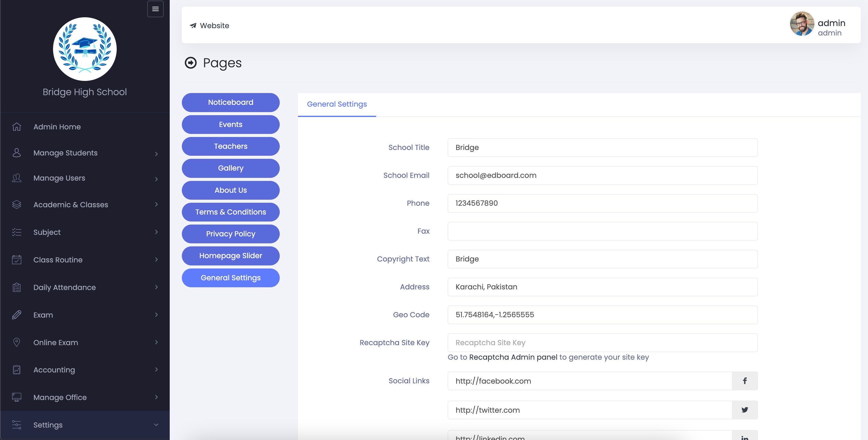The width and height of the screenshot is (868, 440).
Task: Click the Facebook icon beside social link
Action: [x=745, y=381]
